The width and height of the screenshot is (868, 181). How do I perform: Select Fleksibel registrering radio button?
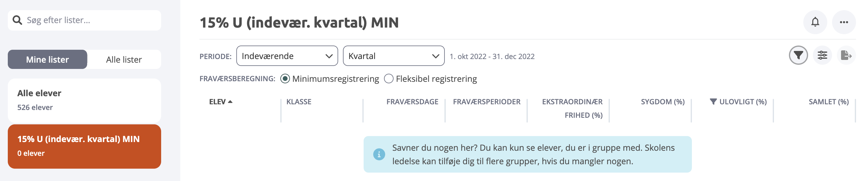(388, 79)
